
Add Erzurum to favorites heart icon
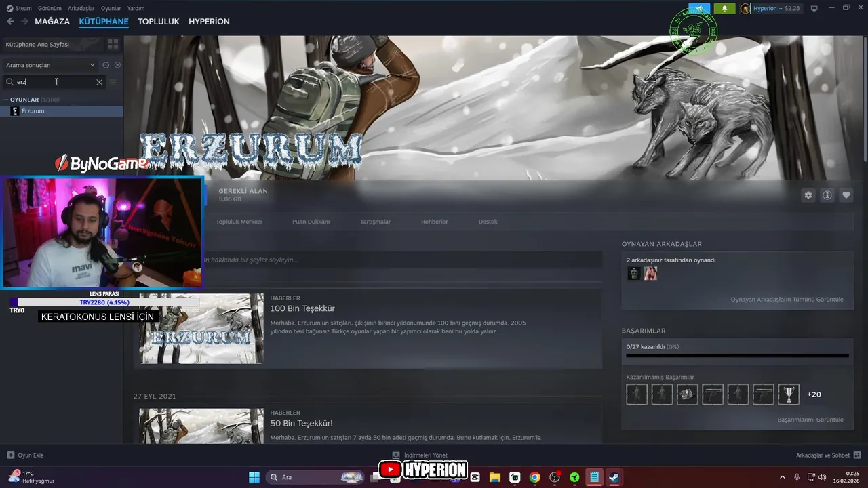846,195
